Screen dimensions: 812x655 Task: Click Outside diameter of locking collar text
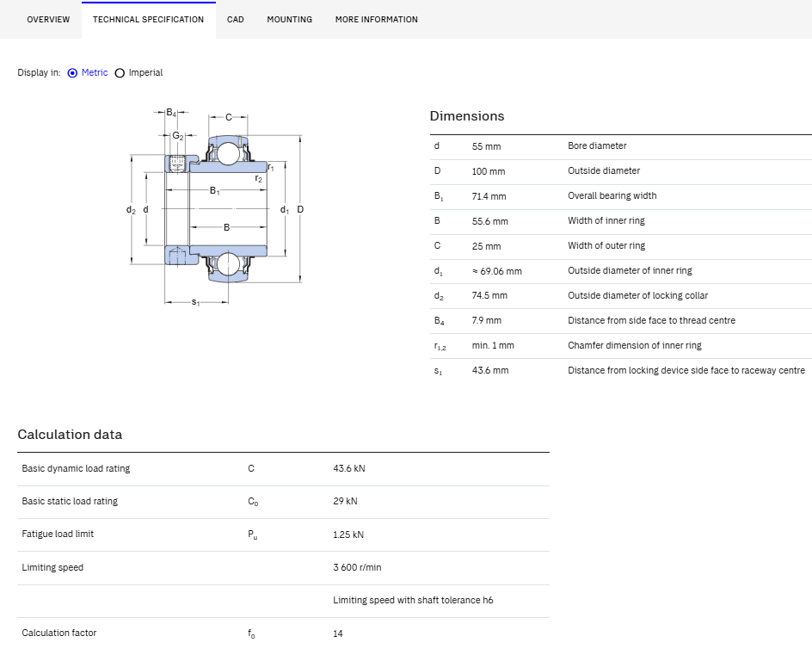point(637,295)
